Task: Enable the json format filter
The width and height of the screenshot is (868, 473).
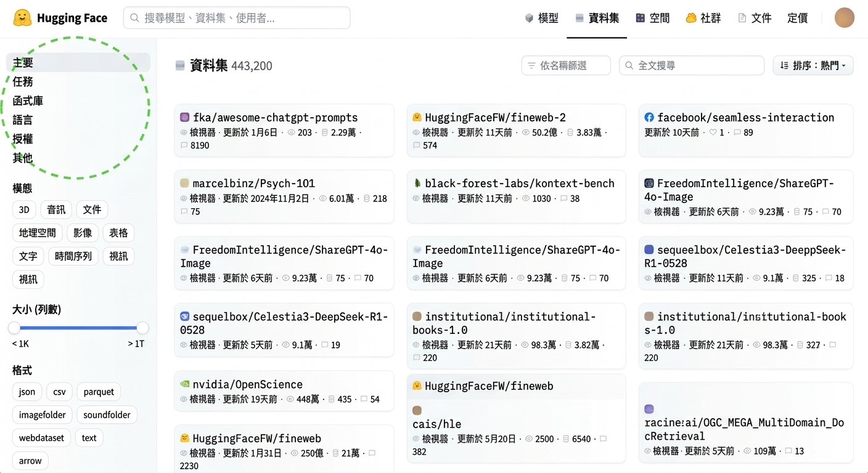Action: [x=27, y=392]
